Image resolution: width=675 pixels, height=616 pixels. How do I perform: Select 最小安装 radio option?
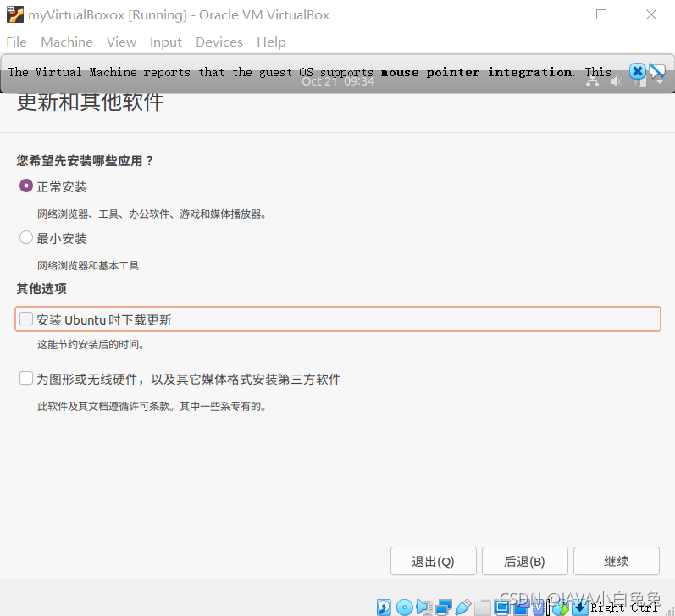pyautogui.click(x=25, y=237)
